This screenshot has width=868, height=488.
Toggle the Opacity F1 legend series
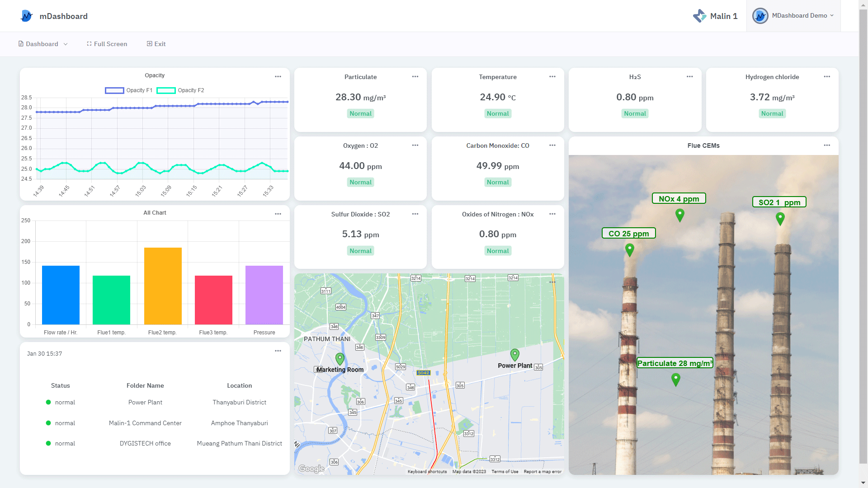click(128, 90)
